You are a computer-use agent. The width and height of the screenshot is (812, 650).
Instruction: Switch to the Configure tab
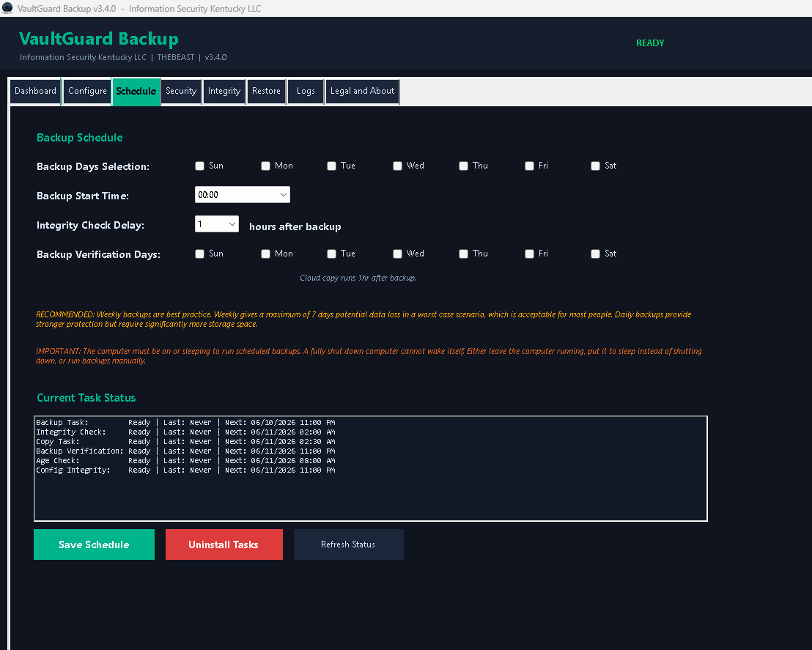(x=87, y=91)
